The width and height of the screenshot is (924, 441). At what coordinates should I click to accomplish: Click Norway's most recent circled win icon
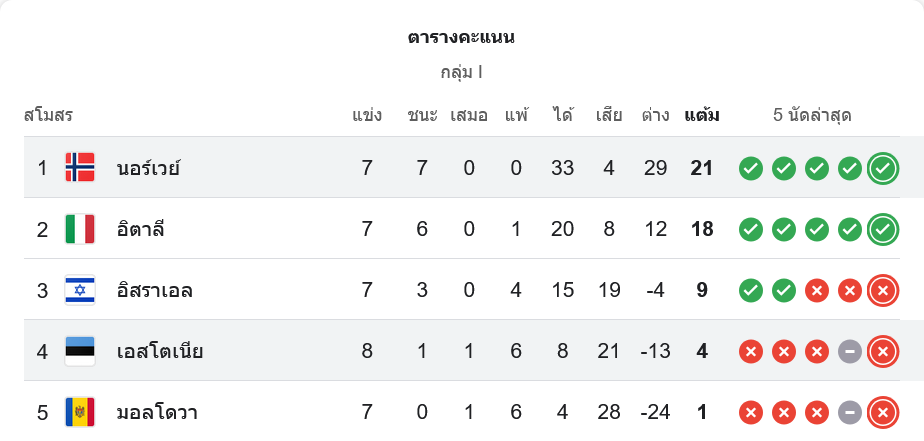(882, 168)
